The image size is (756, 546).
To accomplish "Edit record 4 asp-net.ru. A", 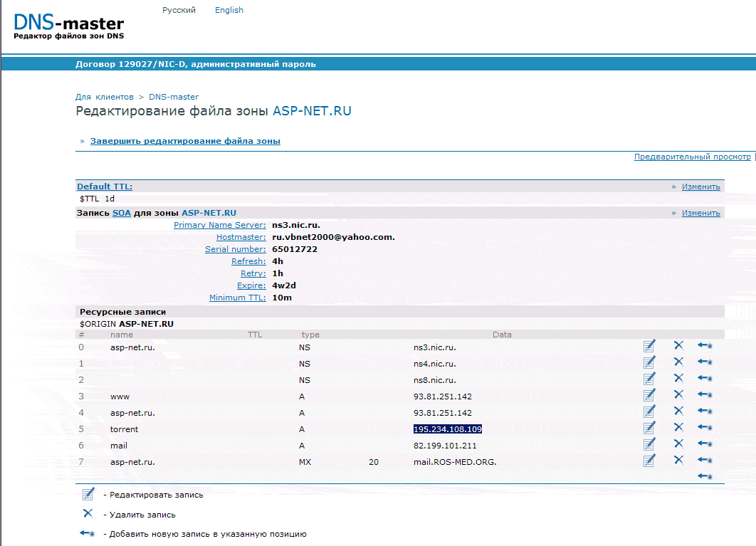I will click(649, 411).
